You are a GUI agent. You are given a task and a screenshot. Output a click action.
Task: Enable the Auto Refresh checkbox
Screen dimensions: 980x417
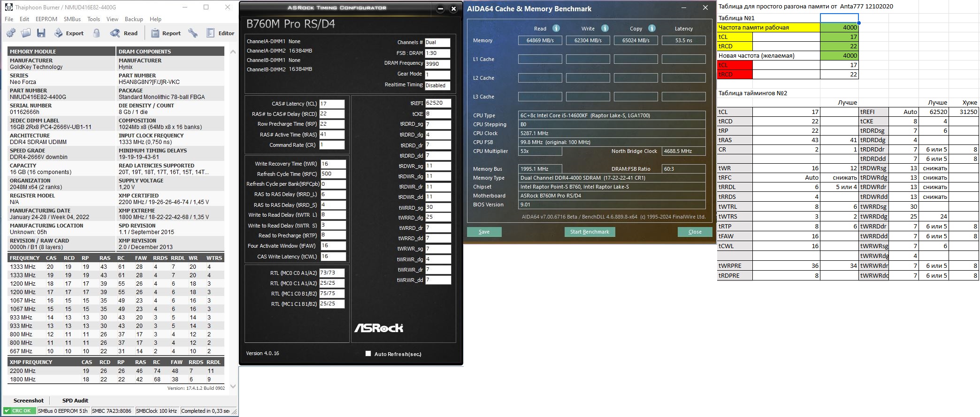tap(368, 354)
